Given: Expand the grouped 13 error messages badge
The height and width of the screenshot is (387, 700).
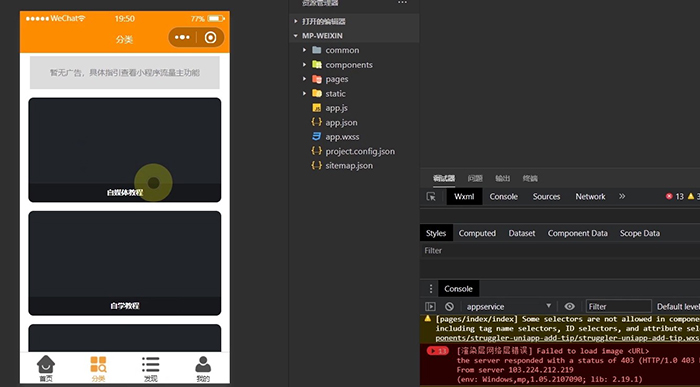Looking at the screenshot, I should (438, 351).
